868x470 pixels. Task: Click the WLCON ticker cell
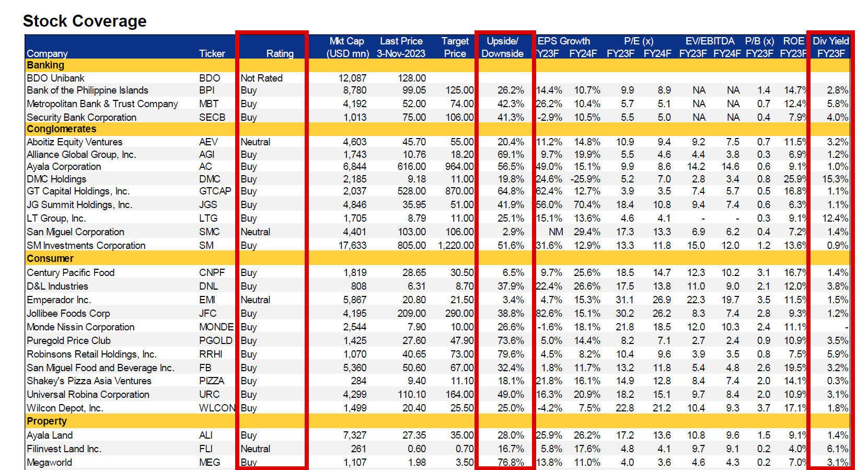tap(217, 408)
